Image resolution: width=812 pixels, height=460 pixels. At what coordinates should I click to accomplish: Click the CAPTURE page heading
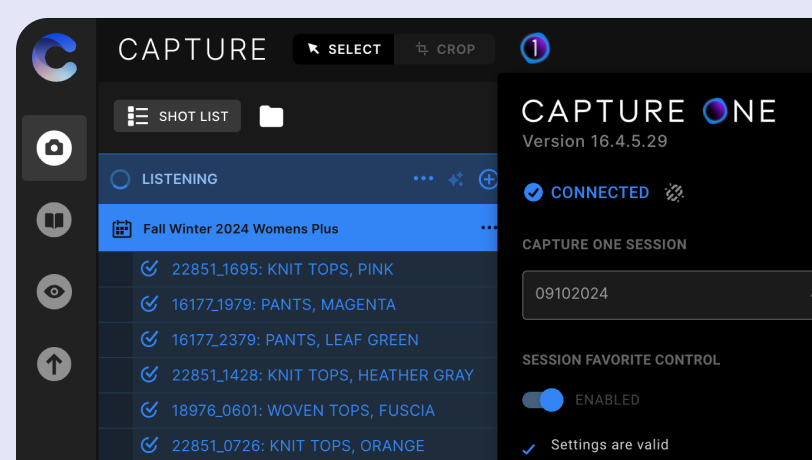click(192, 50)
